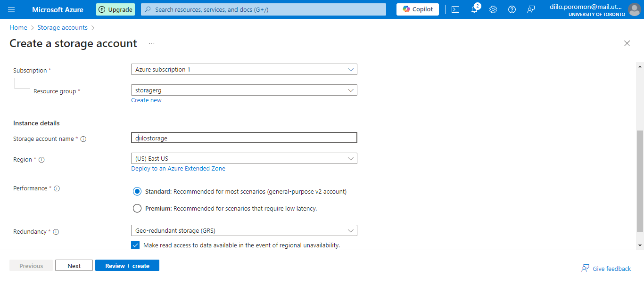Open the Help and support menu
Viewport: 644px width, 286px height.
click(x=512, y=9)
